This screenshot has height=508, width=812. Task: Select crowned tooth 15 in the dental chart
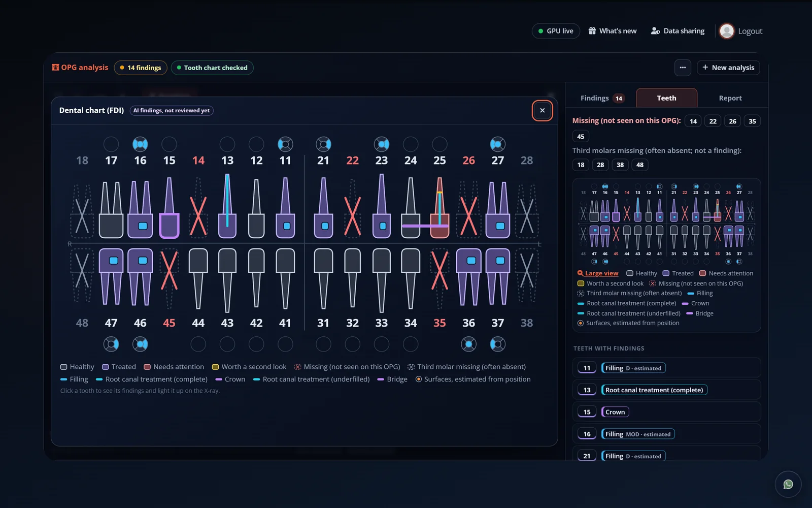169,208
